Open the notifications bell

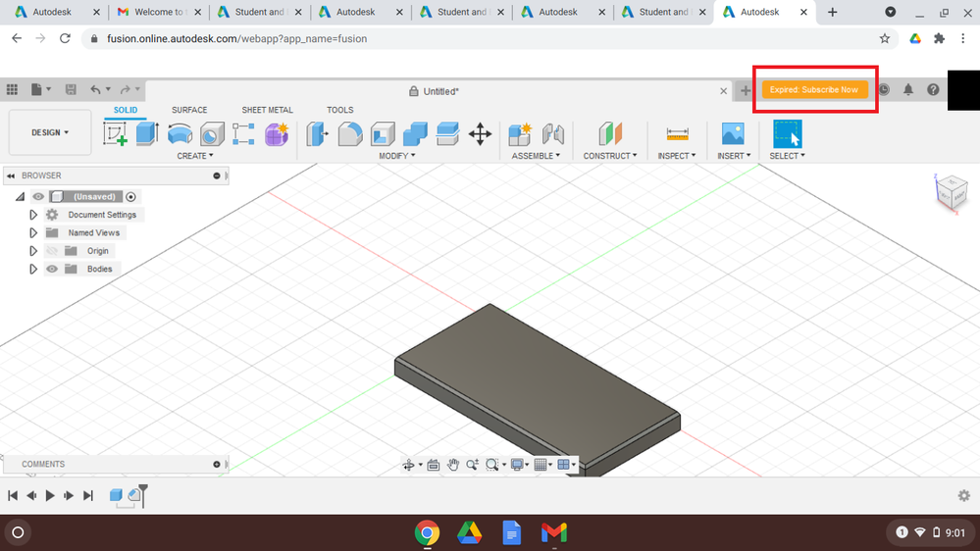pyautogui.click(x=908, y=90)
